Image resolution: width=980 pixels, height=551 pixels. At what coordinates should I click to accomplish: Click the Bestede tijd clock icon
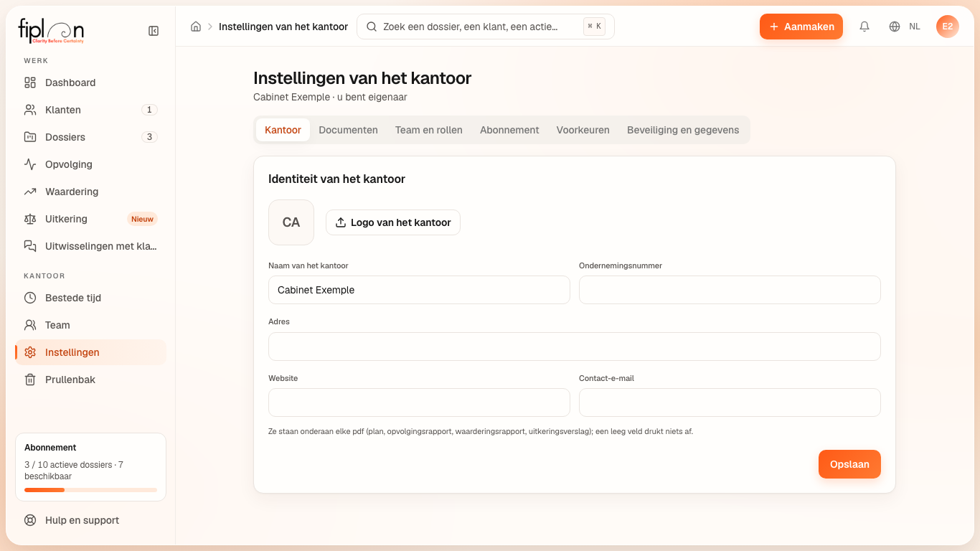click(30, 298)
